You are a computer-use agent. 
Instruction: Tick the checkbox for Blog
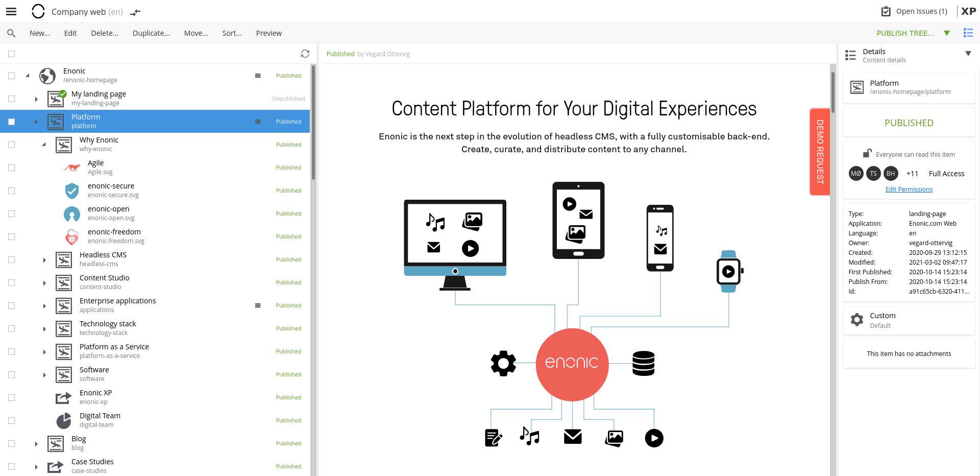point(12,443)
